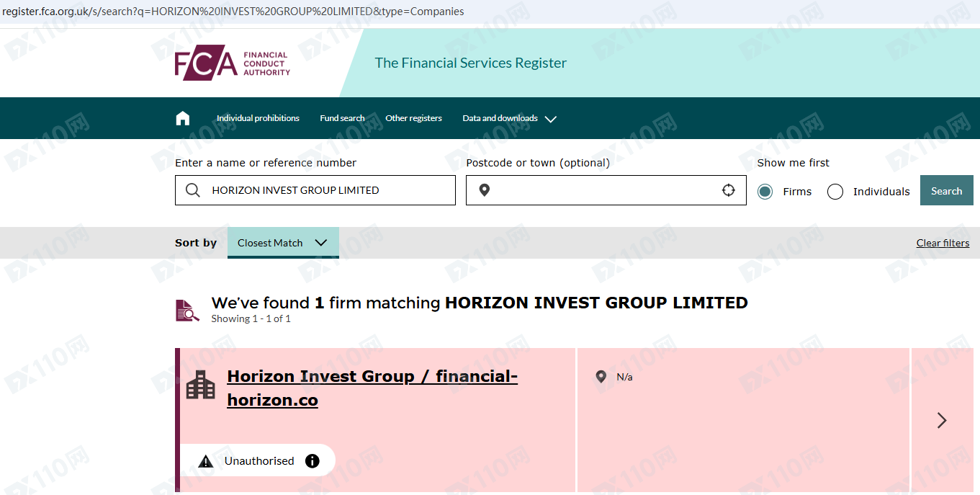
Task: Click the magnifying glass search icon
Action: (193, 190)
